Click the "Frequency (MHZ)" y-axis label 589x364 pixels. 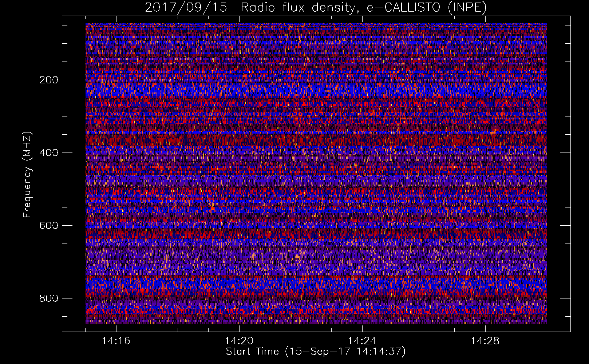(27, 175)
